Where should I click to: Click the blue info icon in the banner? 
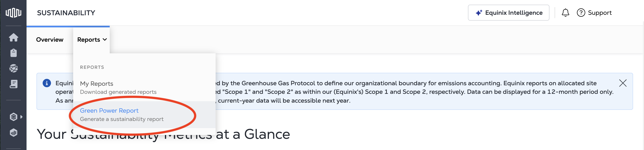tap(47, 83)
